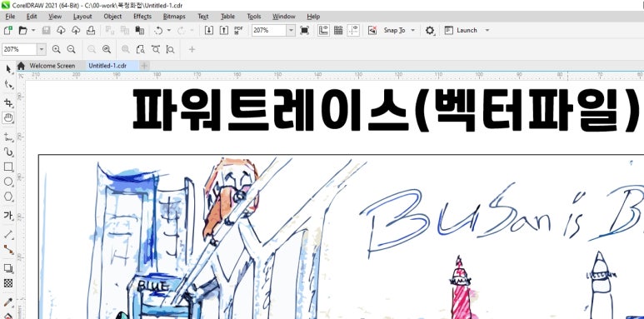This screenshot has height=319, width=644.
Task: Expand the Launch dropdown arrow
Action: click(487, 30)
